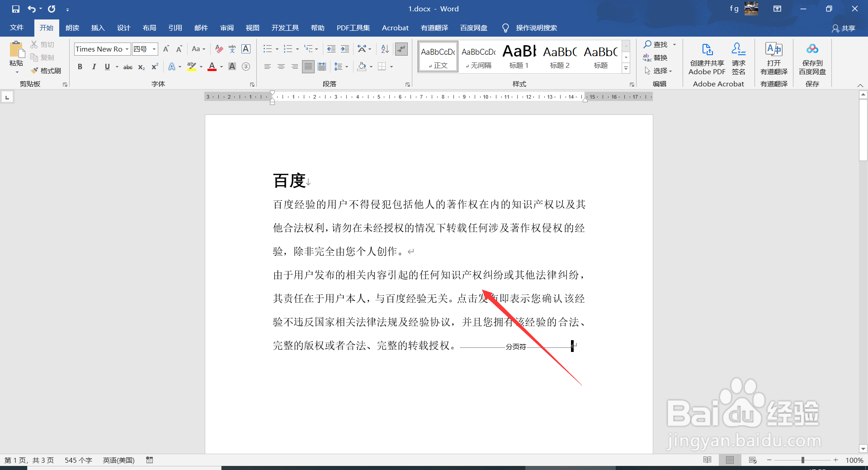Viewport: 868px width, 470px height.
Task: Shrink font size with the smaller A icon
Action: 179,49
